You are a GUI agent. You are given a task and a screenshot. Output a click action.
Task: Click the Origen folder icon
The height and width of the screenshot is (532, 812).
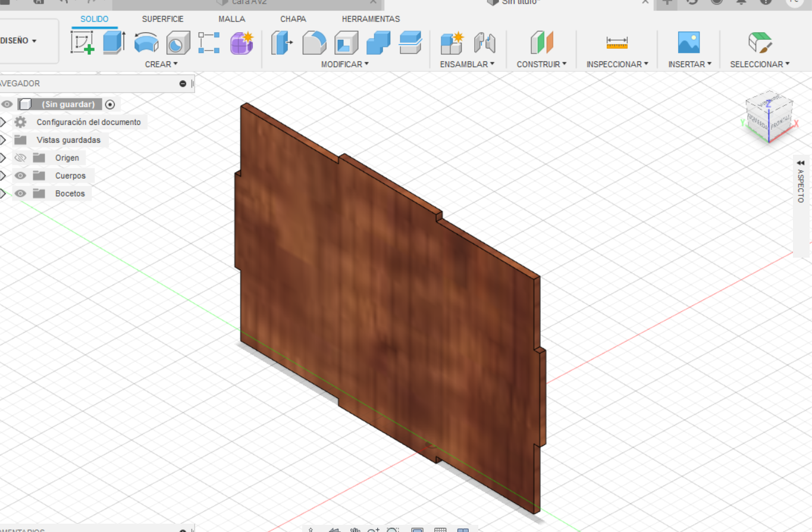pyautogui.click(x=39, y=158)
